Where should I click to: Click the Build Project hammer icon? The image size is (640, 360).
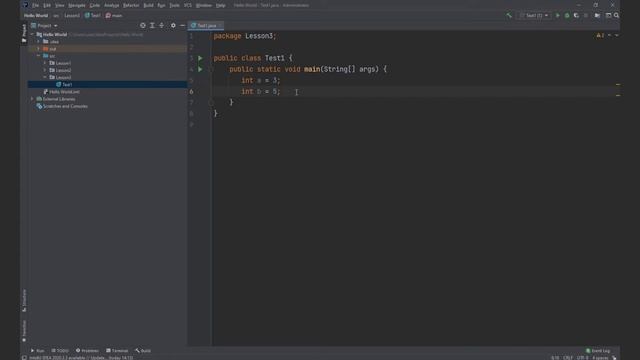pos(509,16)
